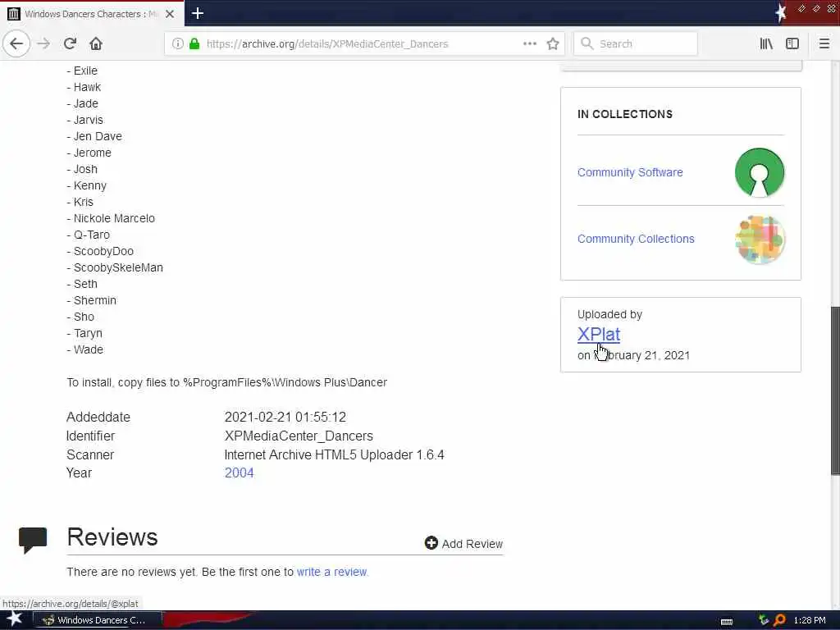Select Windows Dancers taskbar window button
The width and height of the screenshot is (840, 630).
[98, 620]
